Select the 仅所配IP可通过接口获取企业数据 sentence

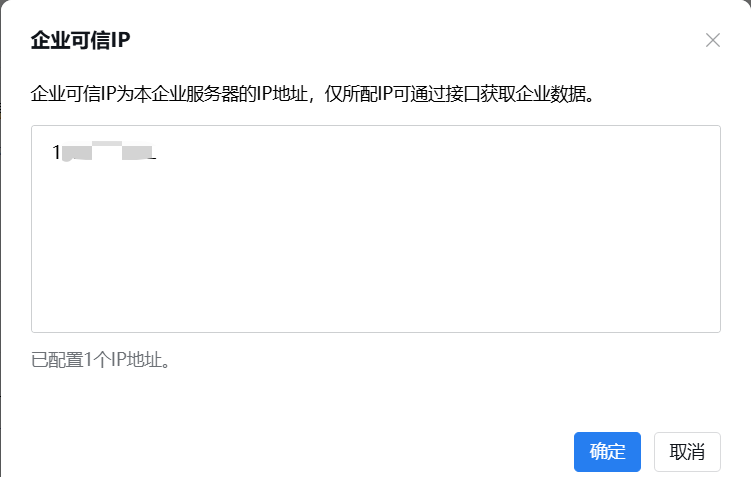click(460, 94)
